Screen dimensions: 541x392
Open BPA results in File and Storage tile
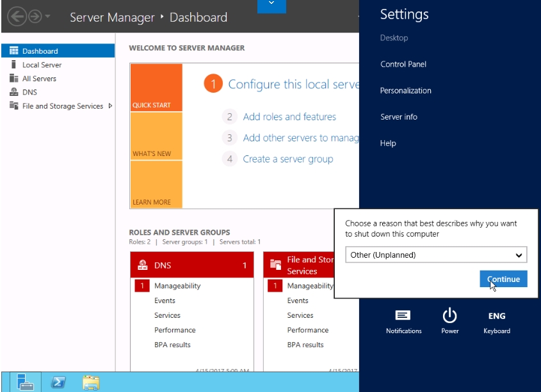[305, 345]
